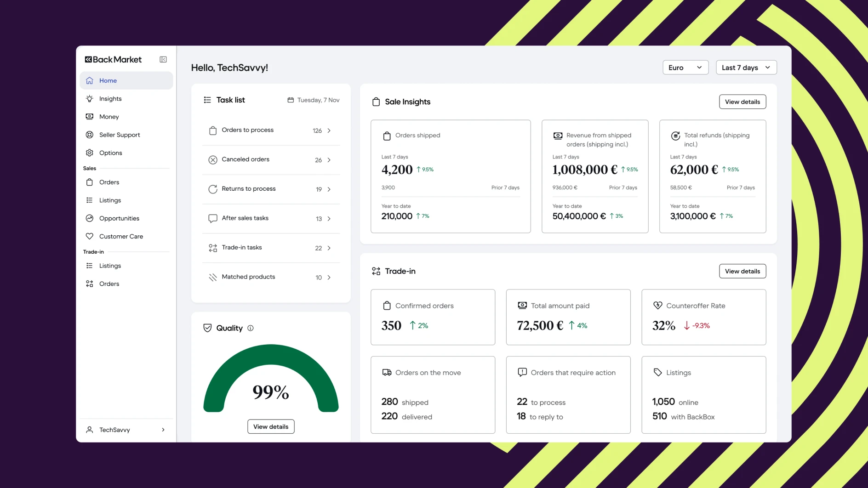Open the Total amount paid card

tap(568, 317)
